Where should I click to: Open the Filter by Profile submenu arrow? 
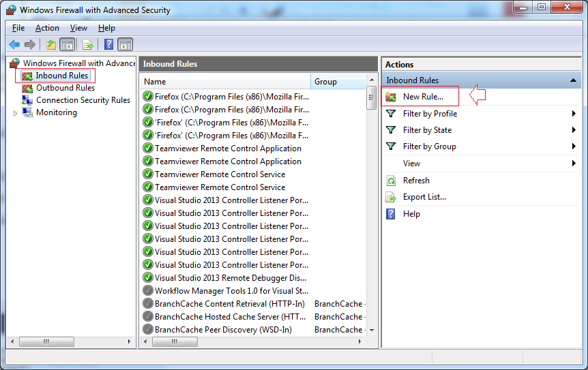tap(574, 114)
